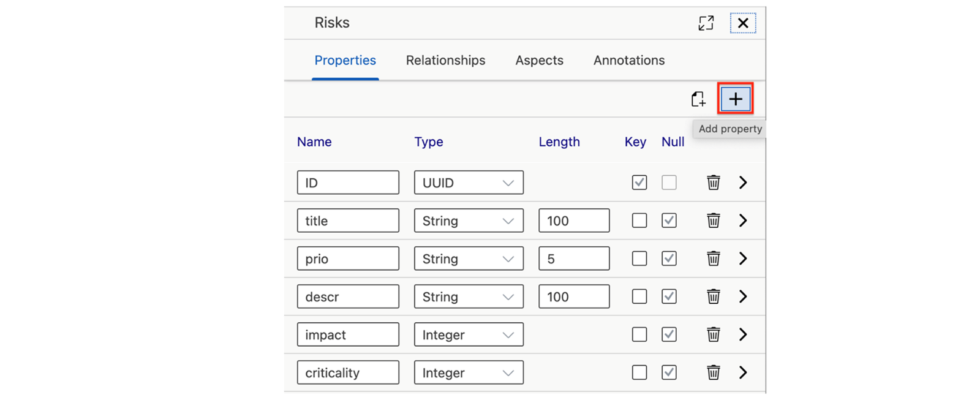Open the Annotations tab
Viewport: 980px width, 400px height.
tap(629, 60)
